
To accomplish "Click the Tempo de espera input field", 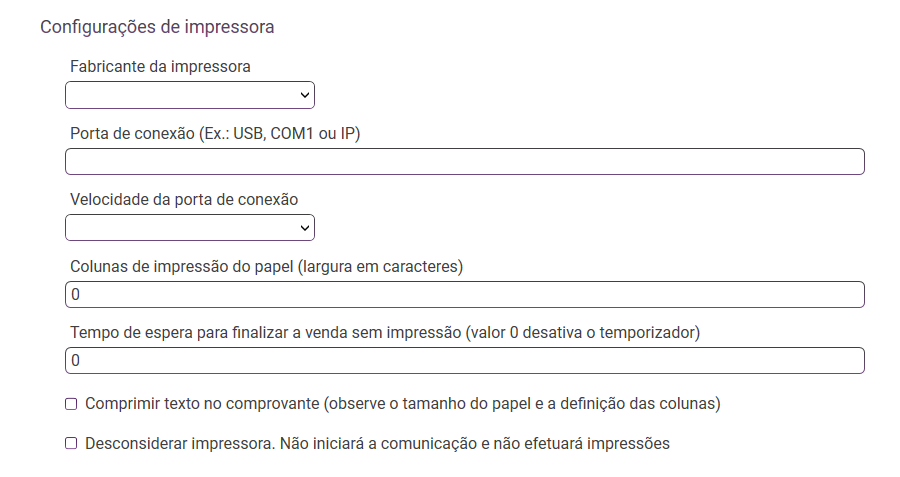I will coord(464,361).
